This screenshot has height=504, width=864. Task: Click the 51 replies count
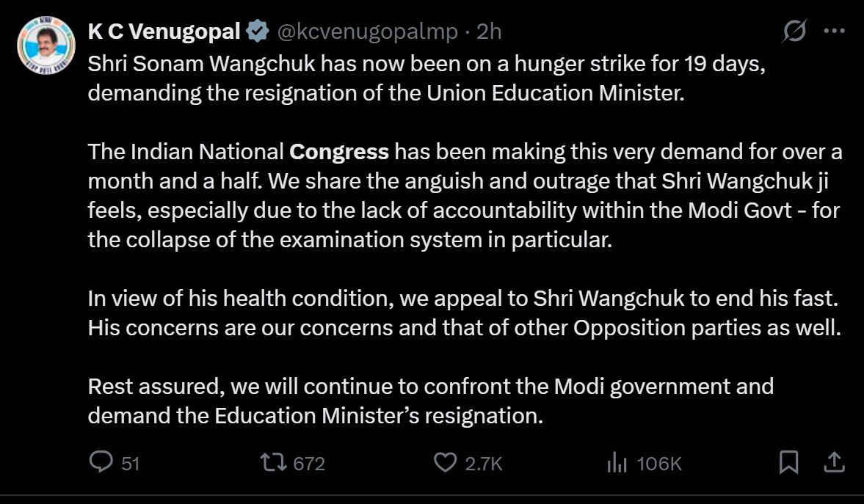(131, 463)
